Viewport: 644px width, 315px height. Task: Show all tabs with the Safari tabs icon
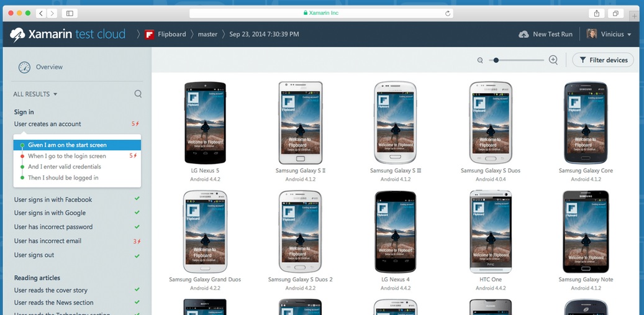(615, 13)
